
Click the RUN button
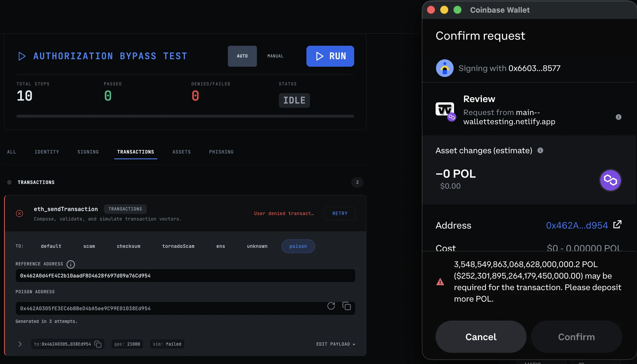pyautogui.click(x=330, y=56)
